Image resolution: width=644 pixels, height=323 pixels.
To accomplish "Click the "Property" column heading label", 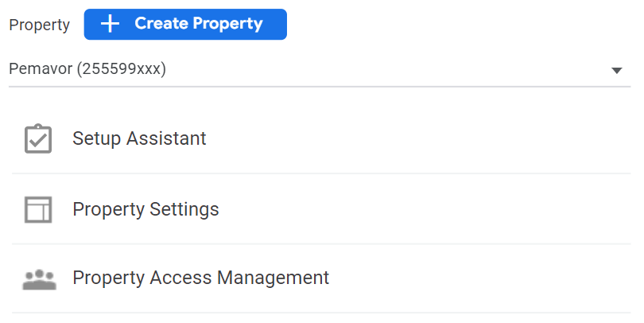I will [x=39, y=25].
